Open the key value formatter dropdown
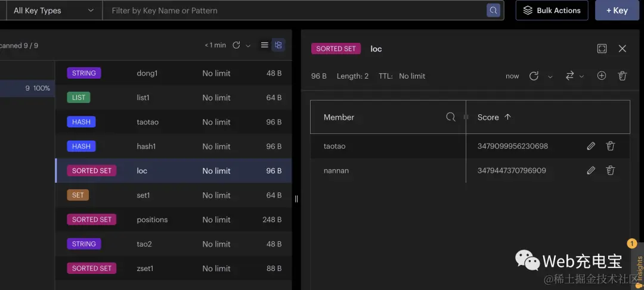Viewport: 644px width, 290px height. click(575, 76)
